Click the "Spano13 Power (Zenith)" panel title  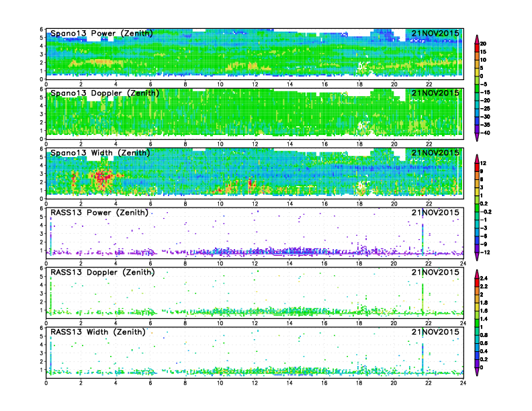[x=101, y=33]
